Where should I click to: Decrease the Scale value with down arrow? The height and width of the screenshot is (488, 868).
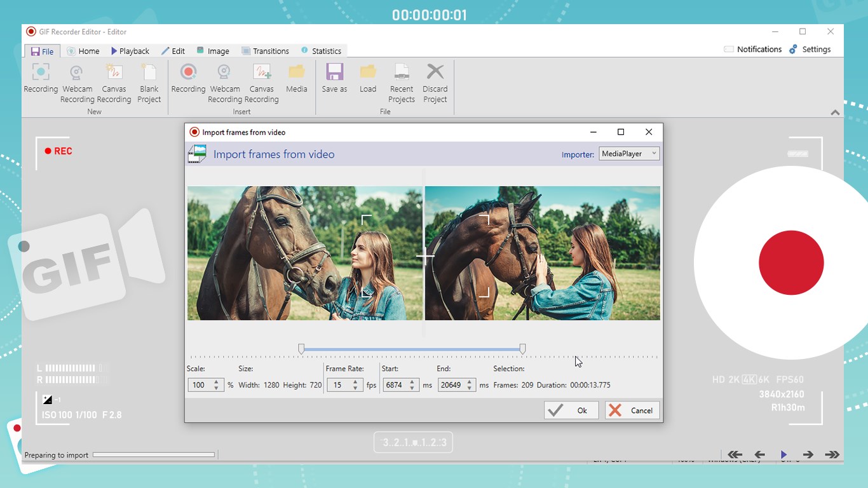pyautogui.click(x=217, y=388)
